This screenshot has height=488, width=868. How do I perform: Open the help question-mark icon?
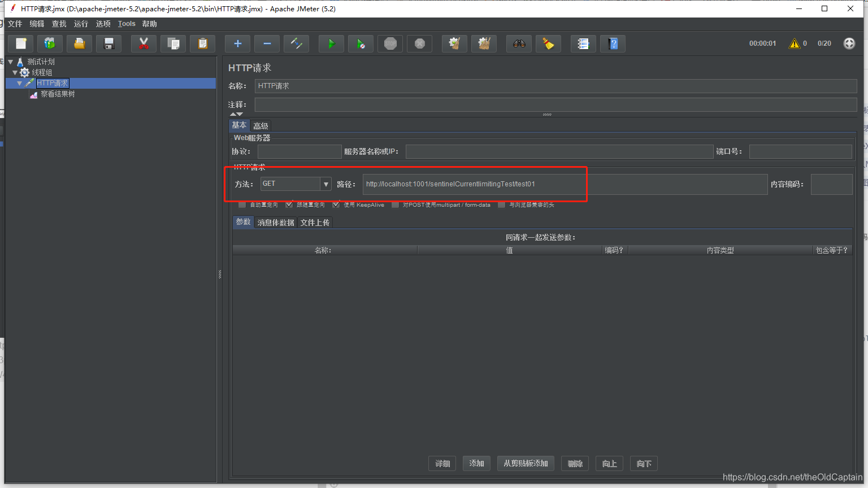pyautogui.click(x=613, y=43)
